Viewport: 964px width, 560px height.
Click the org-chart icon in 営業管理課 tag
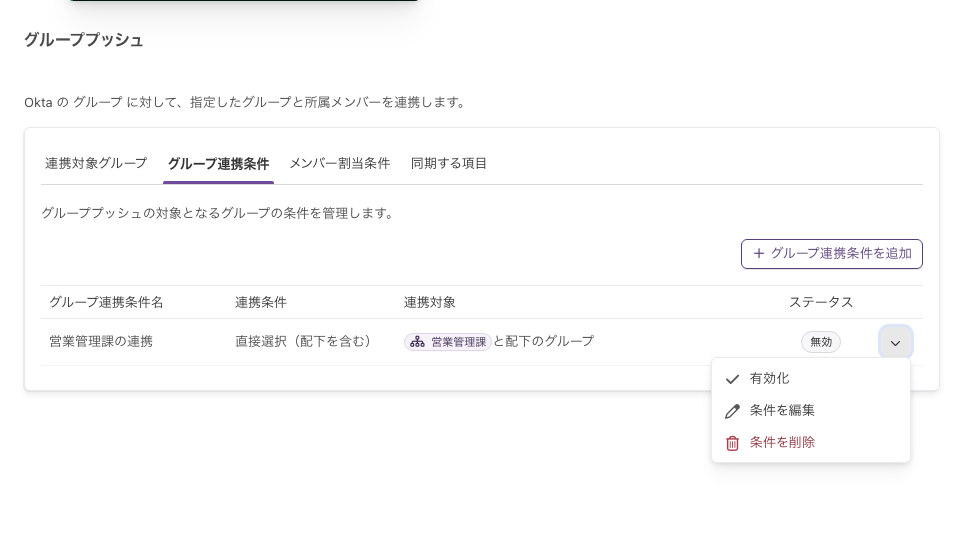click(x=417, y=342)
